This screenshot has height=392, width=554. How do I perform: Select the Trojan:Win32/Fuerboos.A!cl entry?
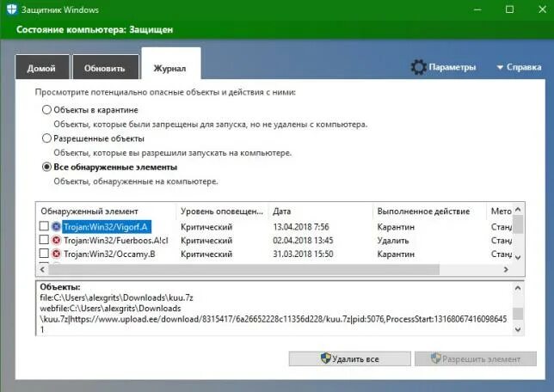click(116, 241)
